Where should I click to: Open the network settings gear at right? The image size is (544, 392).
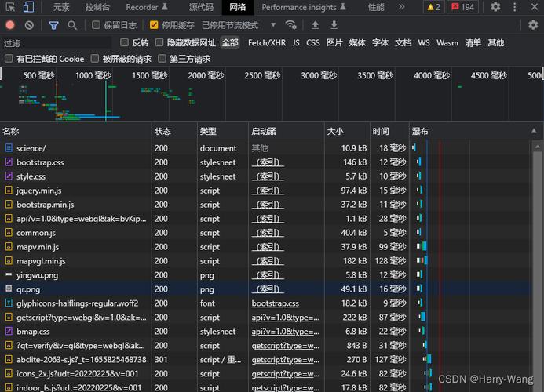(x=533, y=25)
